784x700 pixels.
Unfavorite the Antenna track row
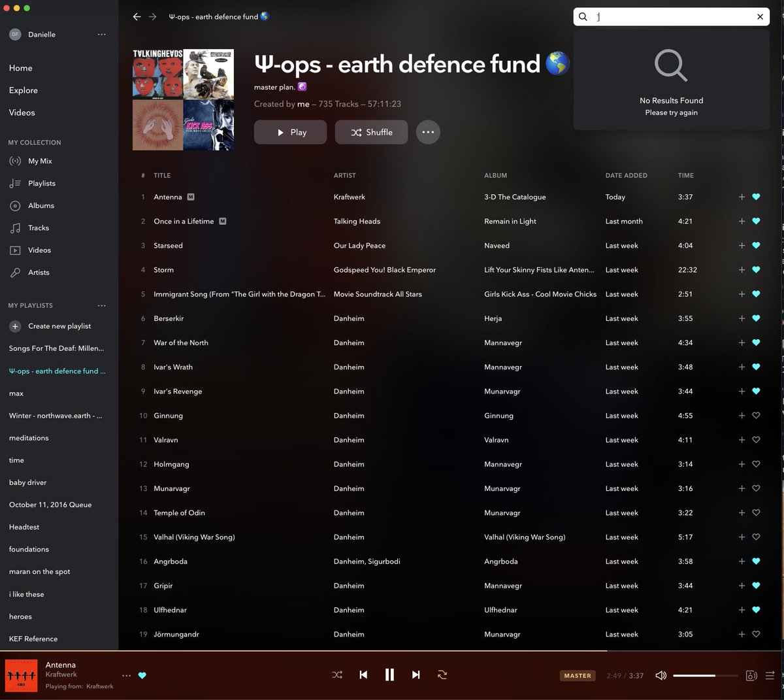pos(756,197)
